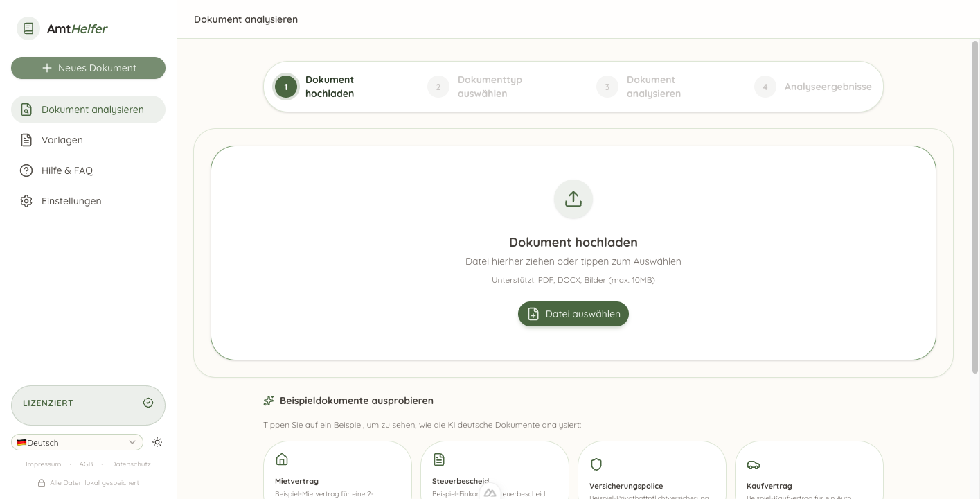Click the document icon on the Steuerbescheid card
980x499 pixels.
point(438,459)
